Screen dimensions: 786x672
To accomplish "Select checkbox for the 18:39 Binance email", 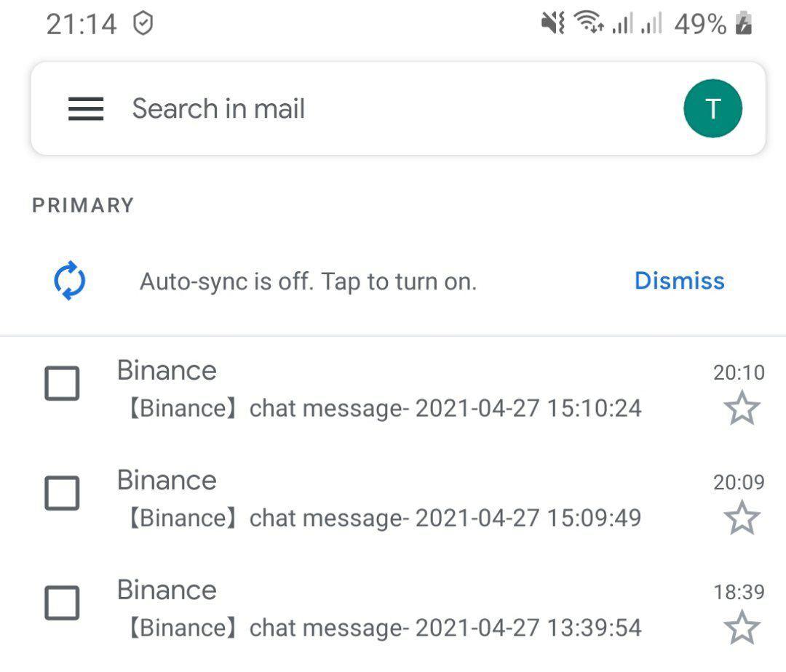I will tap(62, 603).
